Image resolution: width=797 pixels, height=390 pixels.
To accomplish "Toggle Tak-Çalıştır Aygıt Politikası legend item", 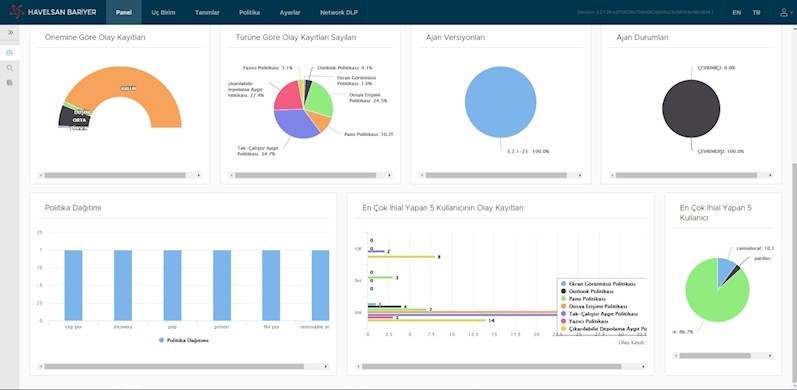I will (x=599, y=314).
